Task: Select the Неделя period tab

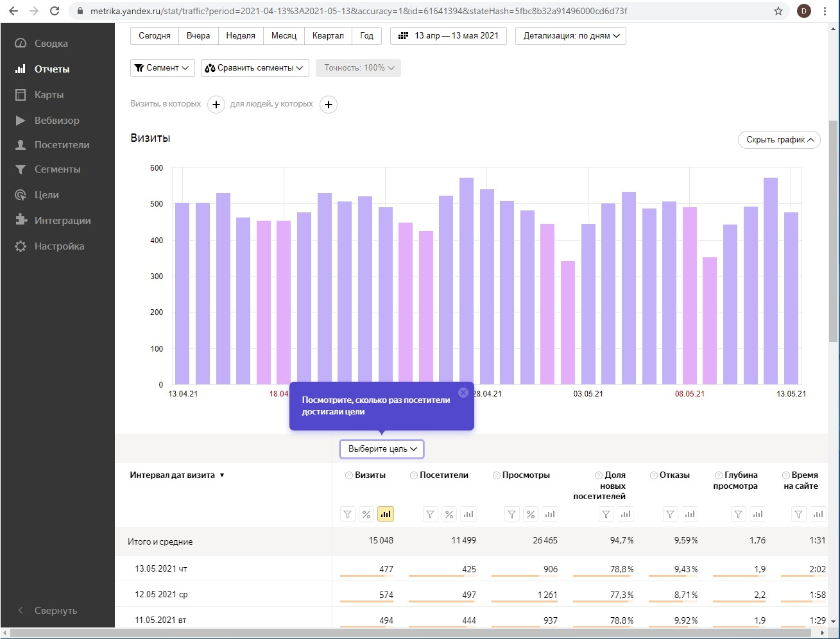Action: pos(241,36)
